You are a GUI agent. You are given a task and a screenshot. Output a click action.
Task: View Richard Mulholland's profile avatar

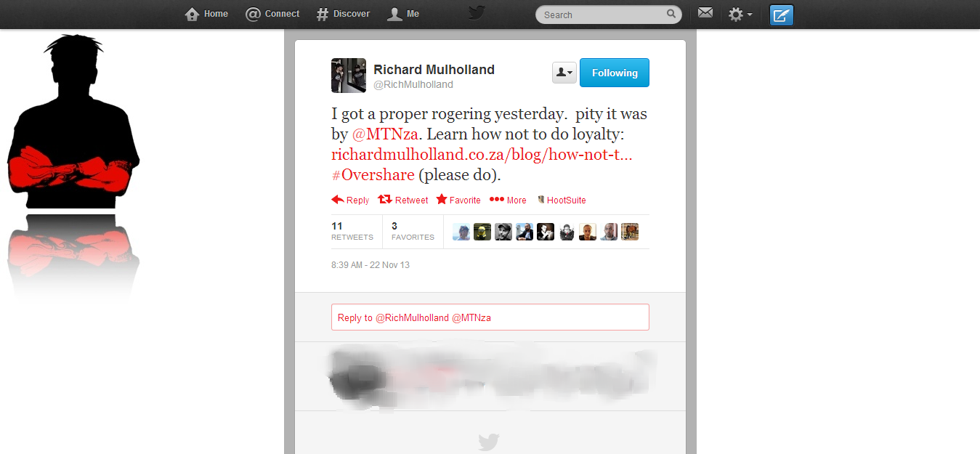(x=349, y=76)
